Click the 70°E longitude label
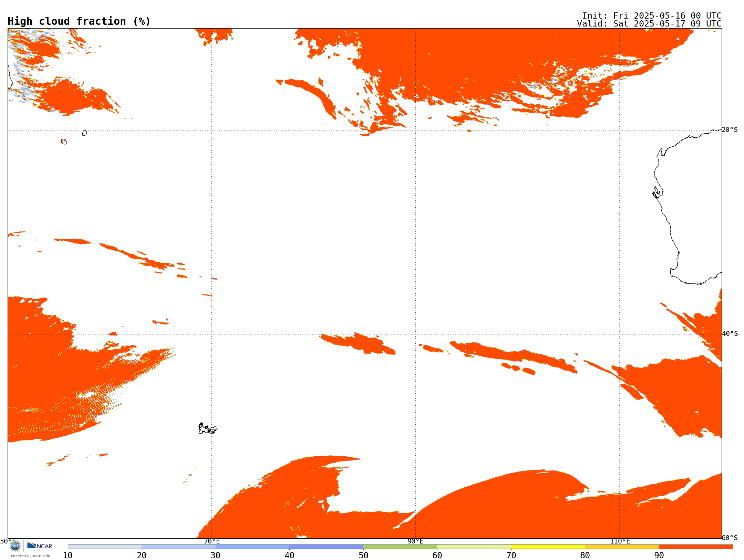Screen dimensions: 744x560 (x=212, y=541)
